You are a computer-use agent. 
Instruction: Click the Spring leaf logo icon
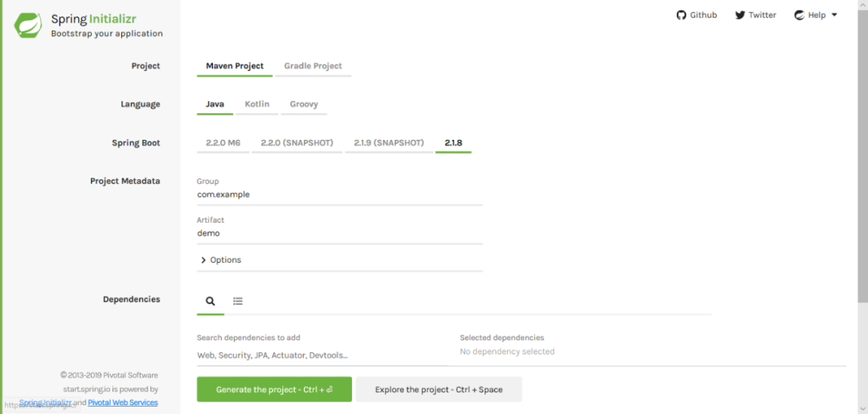28,25
